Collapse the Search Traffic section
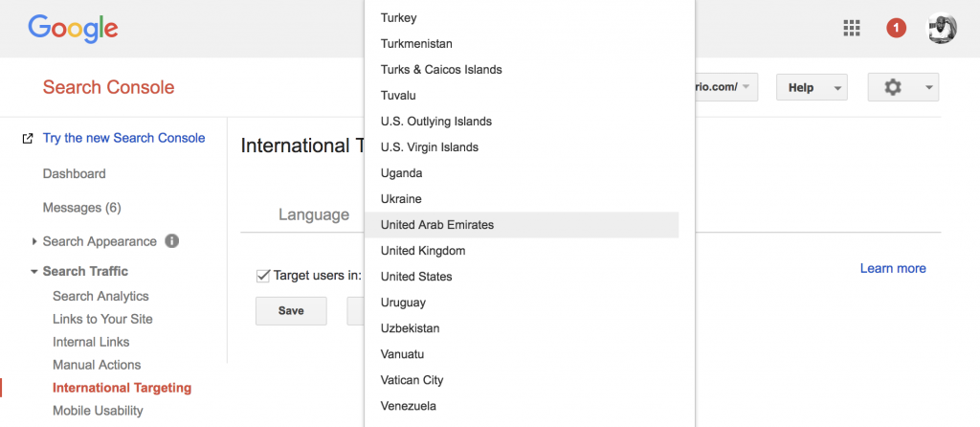 pyautogui.click(x=33, y=271)
